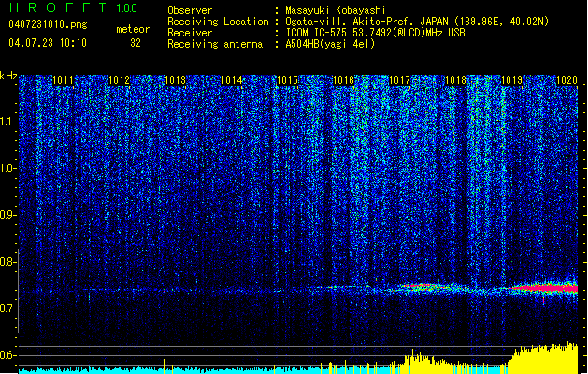Click the 1020 time marker
This screenshot has height=374, width=588.
tap(566, 80)
